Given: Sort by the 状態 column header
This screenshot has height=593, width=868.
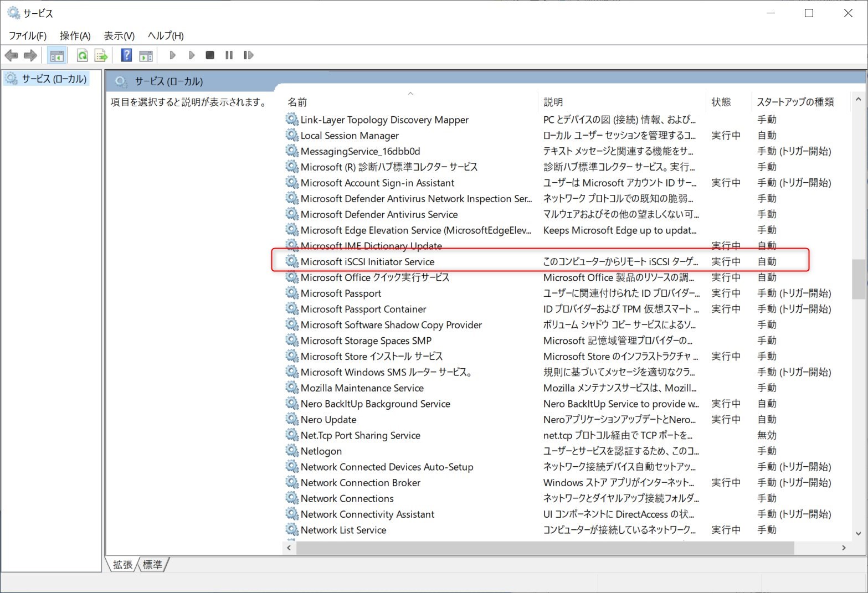Looking at the screenshot, I should click(x=721, y=102).
